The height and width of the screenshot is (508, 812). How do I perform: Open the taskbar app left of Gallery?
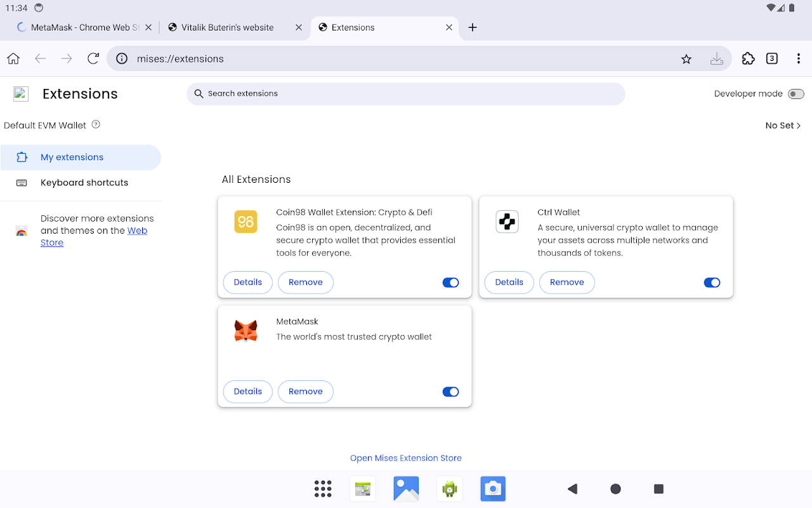pos(363,488)
